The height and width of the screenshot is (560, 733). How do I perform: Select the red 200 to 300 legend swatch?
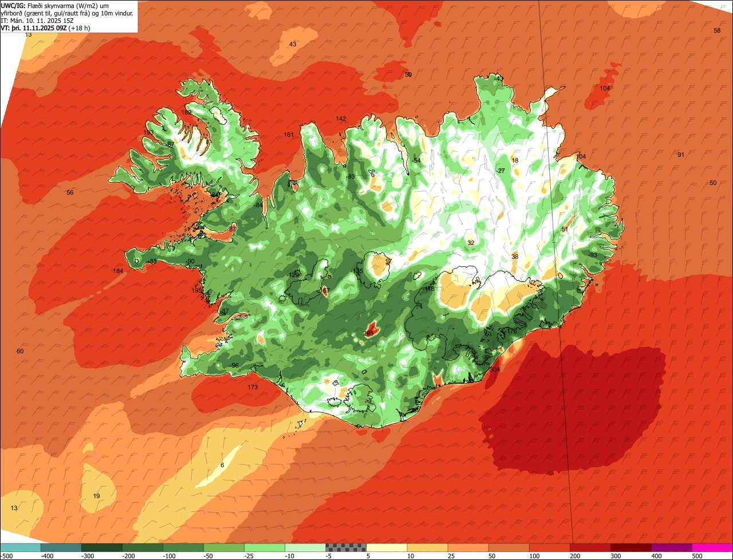(x=590, y=547)
